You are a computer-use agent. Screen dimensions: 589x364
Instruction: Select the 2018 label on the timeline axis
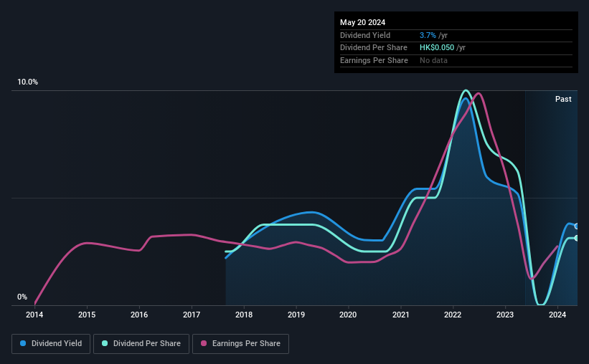coord(244,315)
